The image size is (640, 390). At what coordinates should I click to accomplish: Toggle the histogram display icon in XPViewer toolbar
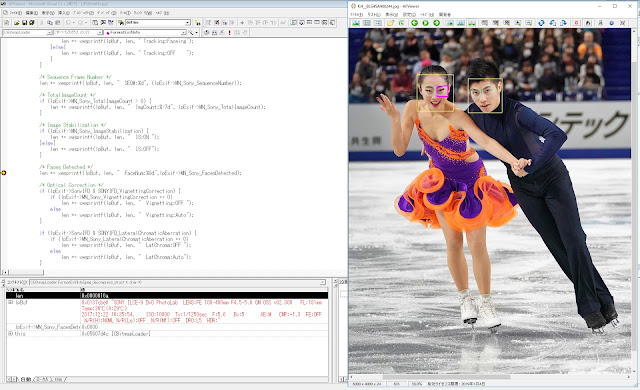tap(472, 23)
